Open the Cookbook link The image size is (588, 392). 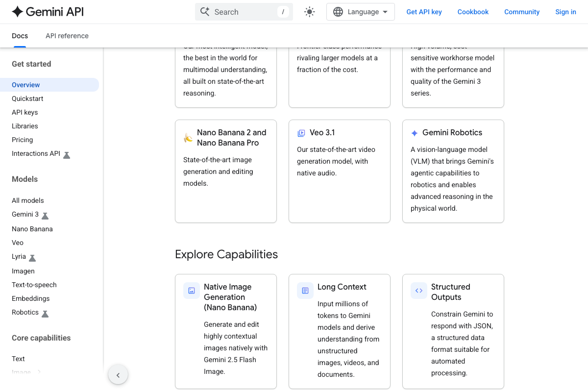pyautogui.click(x=473, y=12)
